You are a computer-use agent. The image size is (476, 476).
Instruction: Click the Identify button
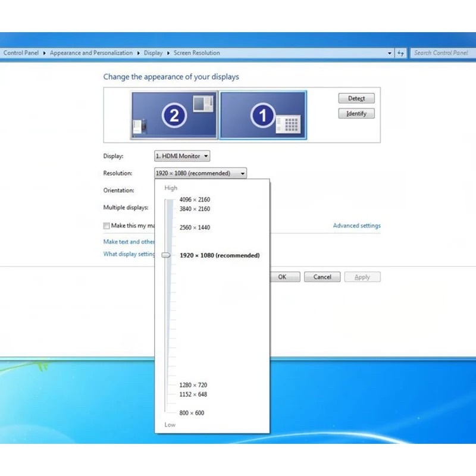pyautogui.click(x=356, y=114)
